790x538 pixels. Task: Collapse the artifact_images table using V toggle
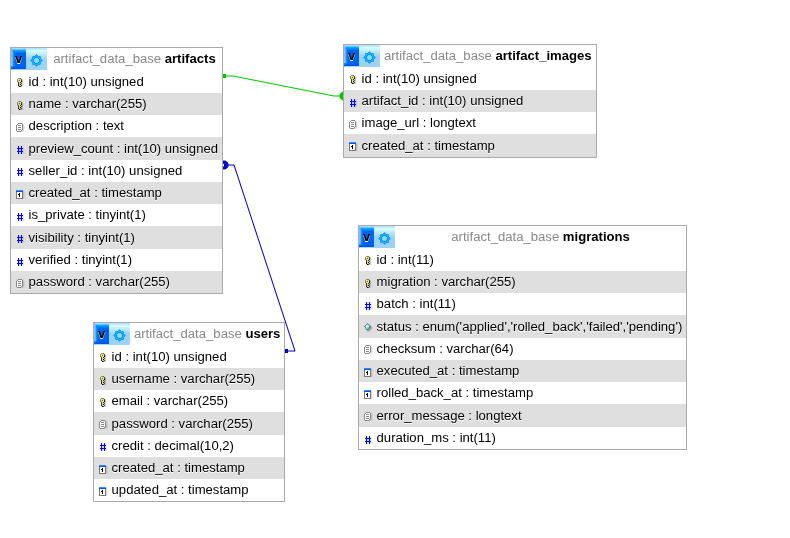click(352, 57)
